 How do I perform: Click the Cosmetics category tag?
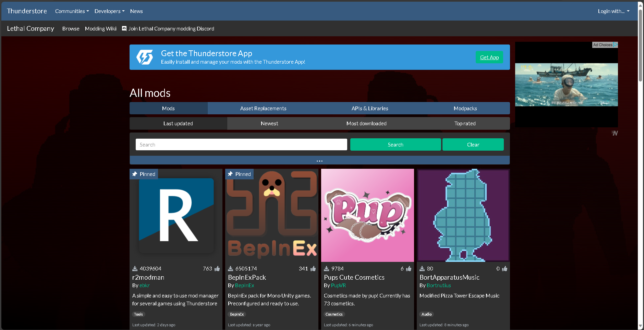pyautogui.click(x=334, y=314)
